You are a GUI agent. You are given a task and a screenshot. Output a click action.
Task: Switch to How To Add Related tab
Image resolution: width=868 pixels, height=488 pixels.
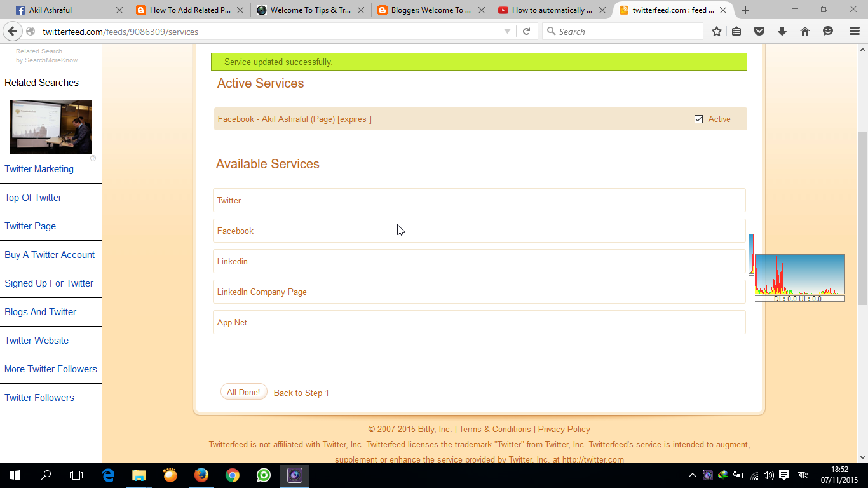point(189,10)
